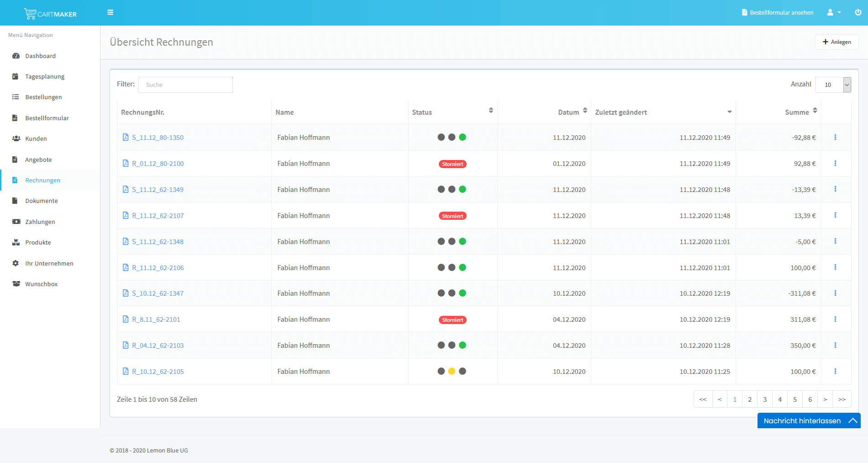The height and width of the screenshot is (463, 868).
Task: Expand the Anzahl rows-per-page dropdown
Action: pyautogui.click(x=847, y=85)
